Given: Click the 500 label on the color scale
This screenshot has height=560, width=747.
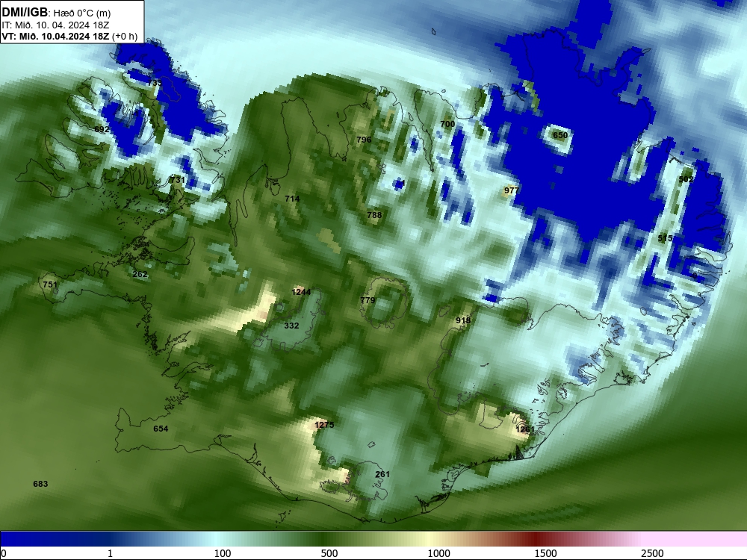Looking at the screenshot, I should [x=329, y=553].
